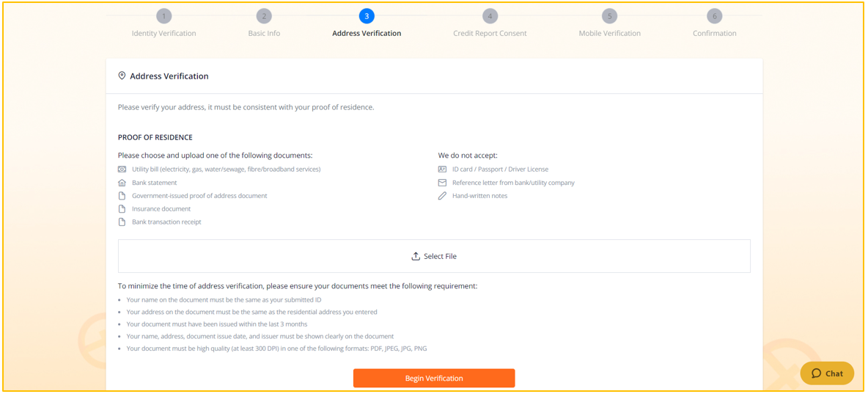
Task: Click the ID card icon under We do not accept
Action: (x=442, y=169)
